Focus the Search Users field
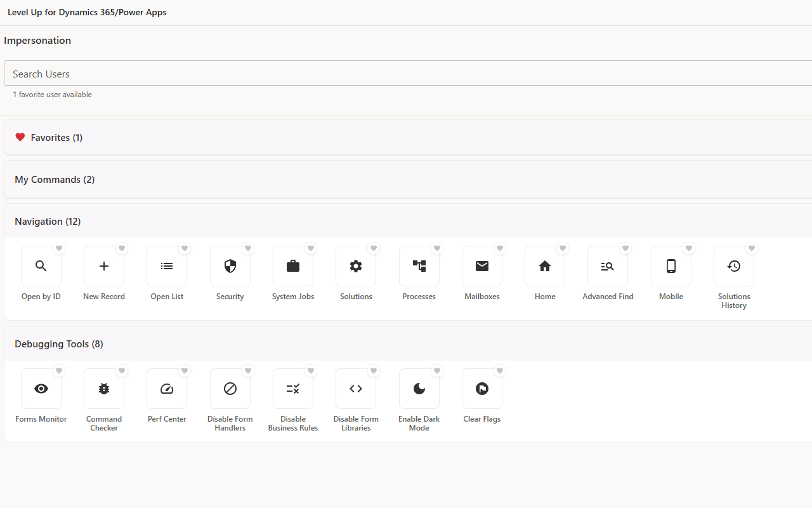 click(x=408, y=74)
